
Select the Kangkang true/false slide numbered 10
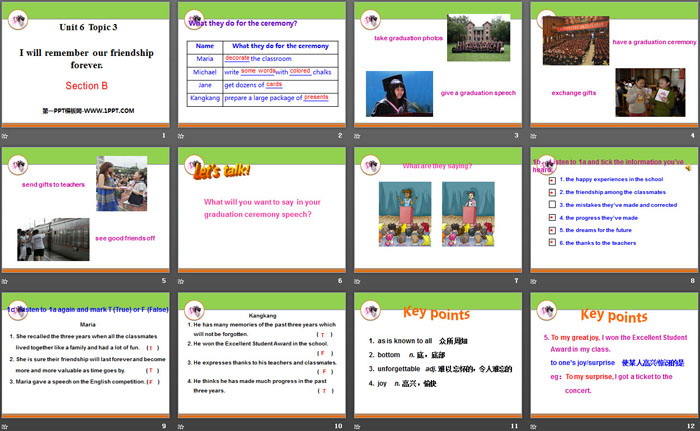(x=261, y=355)
